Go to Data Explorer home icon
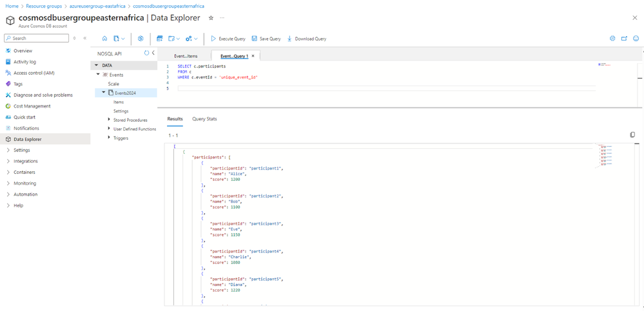 point(104,39)
